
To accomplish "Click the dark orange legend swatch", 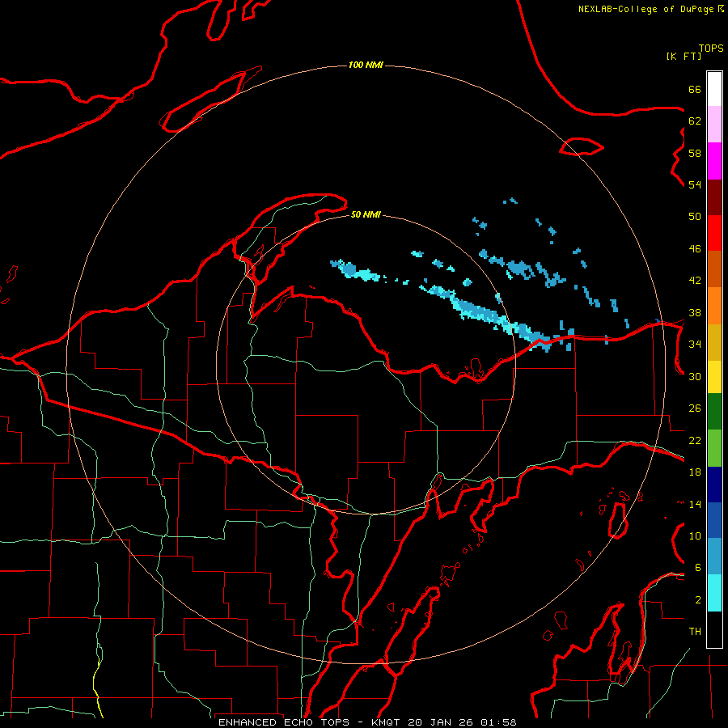I will click(x=714, y=269).
